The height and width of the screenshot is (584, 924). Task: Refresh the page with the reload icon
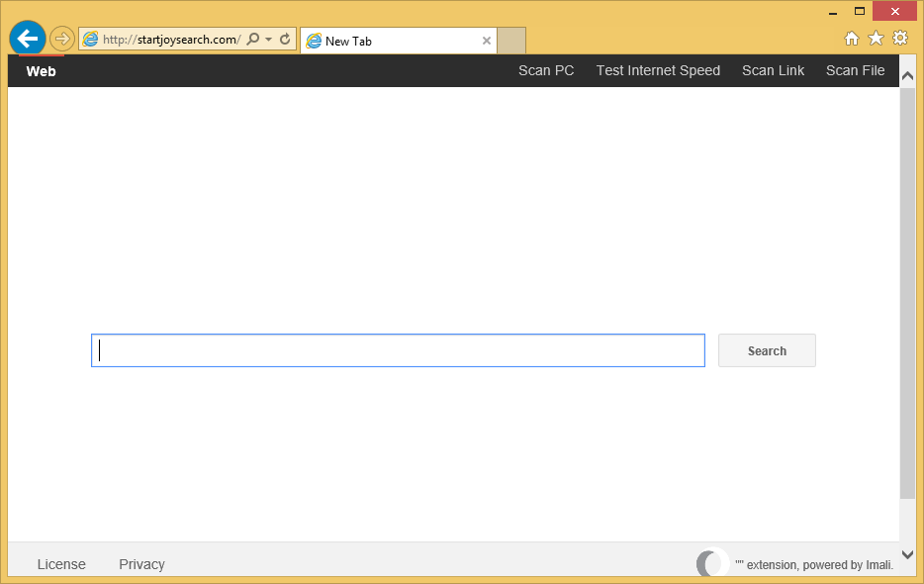[x=285, y=40]
